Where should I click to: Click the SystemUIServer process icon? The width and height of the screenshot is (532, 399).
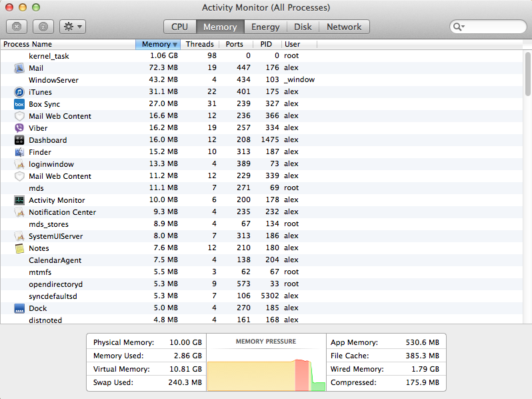coord(19,236)
